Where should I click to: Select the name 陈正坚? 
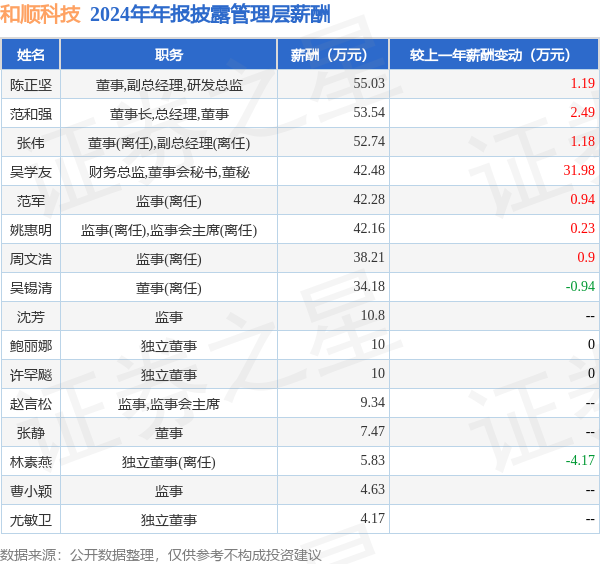tap(31, 85)
